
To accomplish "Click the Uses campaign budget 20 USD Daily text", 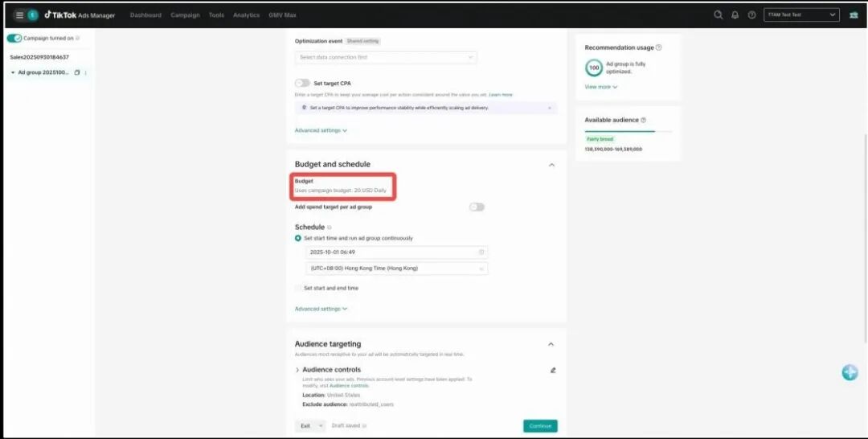I will [x=341, y=191].
